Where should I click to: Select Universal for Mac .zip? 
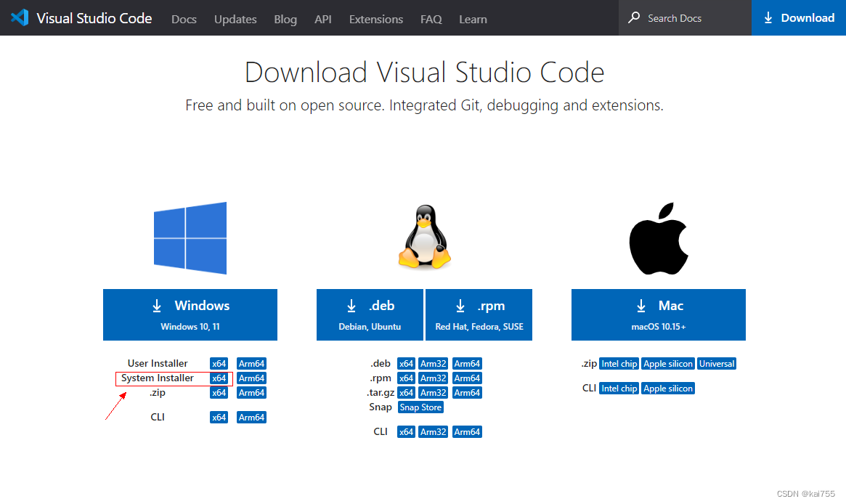717,364
